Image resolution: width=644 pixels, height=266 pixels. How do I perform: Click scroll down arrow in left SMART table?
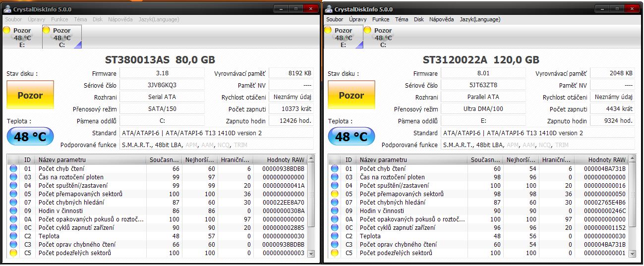311,254
